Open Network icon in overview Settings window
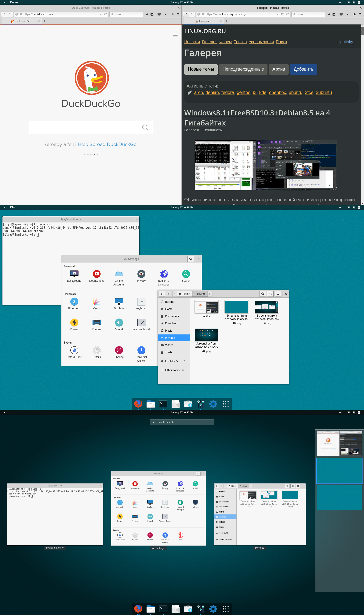 (x=195, y=504)
